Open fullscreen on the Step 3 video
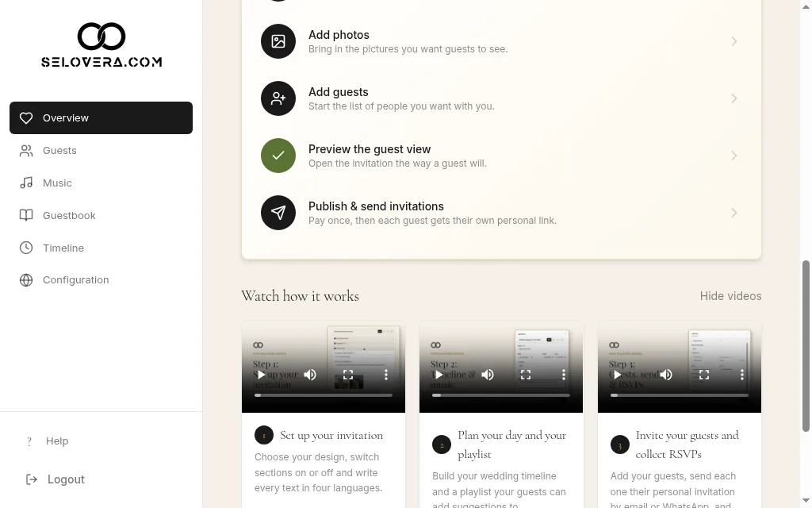 [704, 375]
